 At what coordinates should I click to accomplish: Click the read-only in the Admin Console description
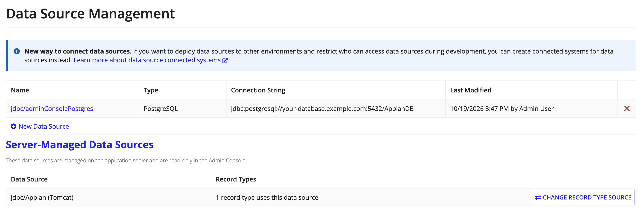(x=126, y=160)
